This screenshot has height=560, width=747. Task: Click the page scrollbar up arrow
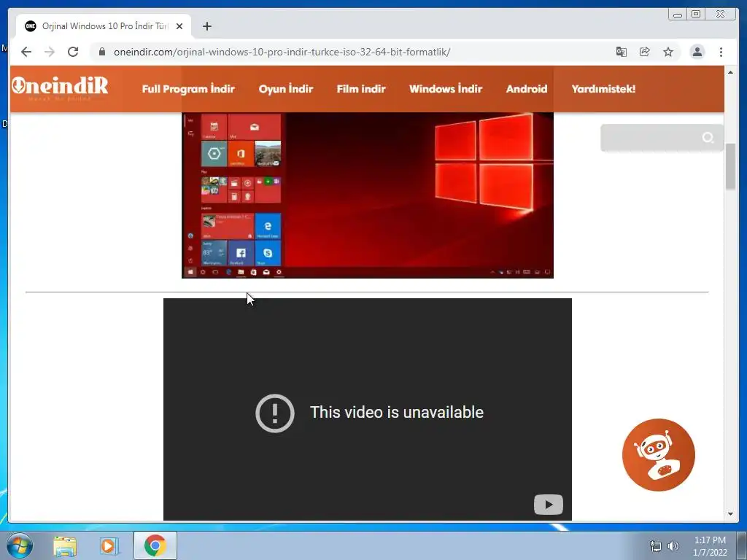pyautogui.click(x=730, y=72)
